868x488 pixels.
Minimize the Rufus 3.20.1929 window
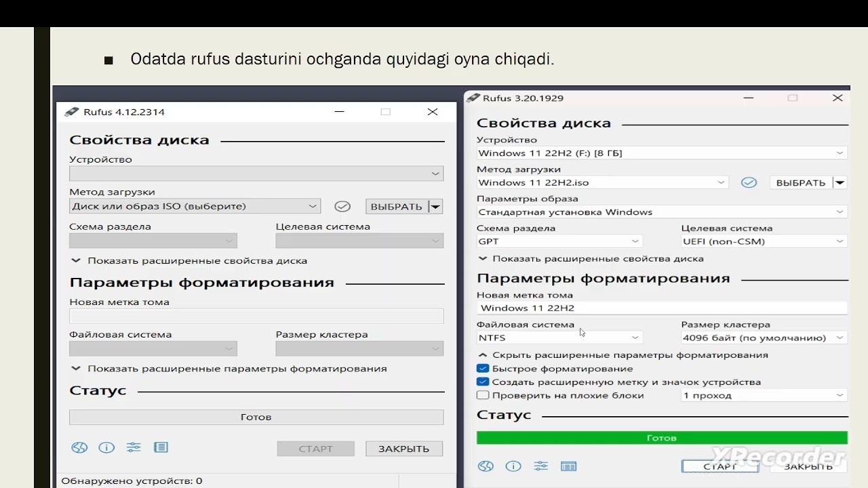748,98
